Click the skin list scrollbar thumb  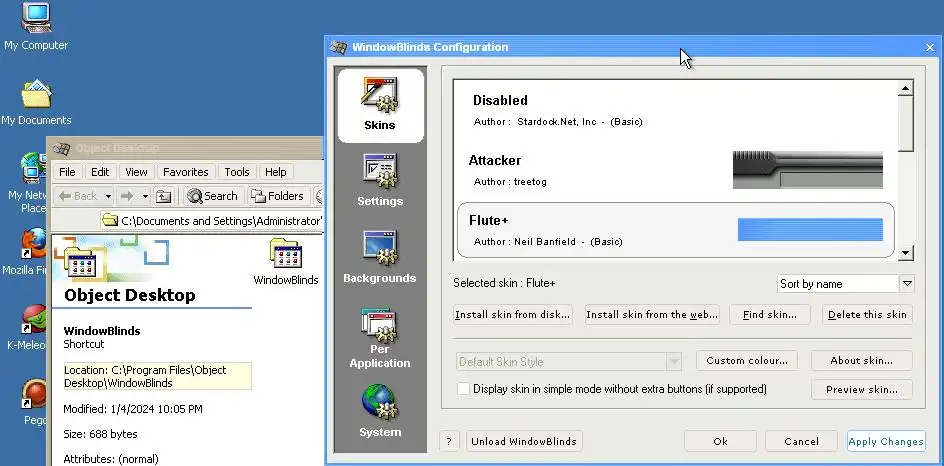coord(905,124)
